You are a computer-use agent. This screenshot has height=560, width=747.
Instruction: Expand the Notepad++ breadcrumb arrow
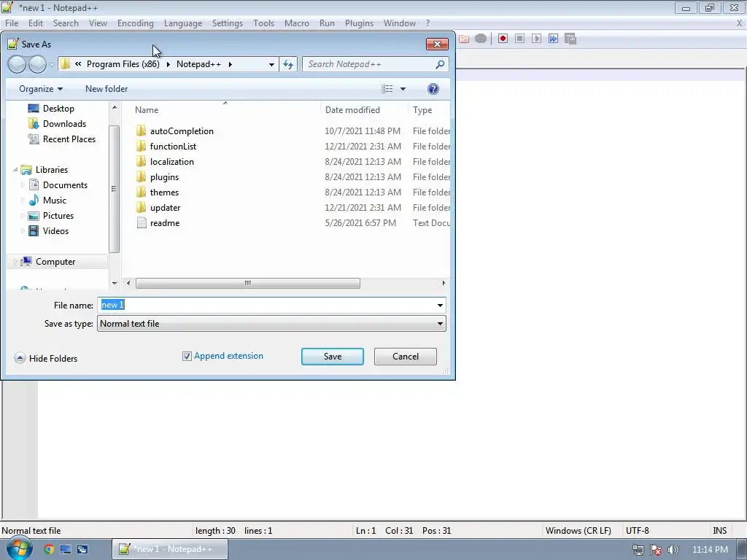coord(230,64)
